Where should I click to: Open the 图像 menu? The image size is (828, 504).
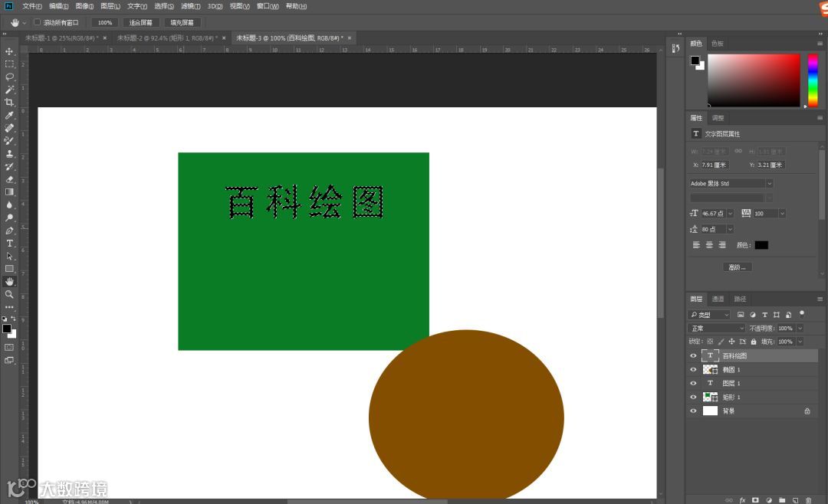[x=84, y=6]
